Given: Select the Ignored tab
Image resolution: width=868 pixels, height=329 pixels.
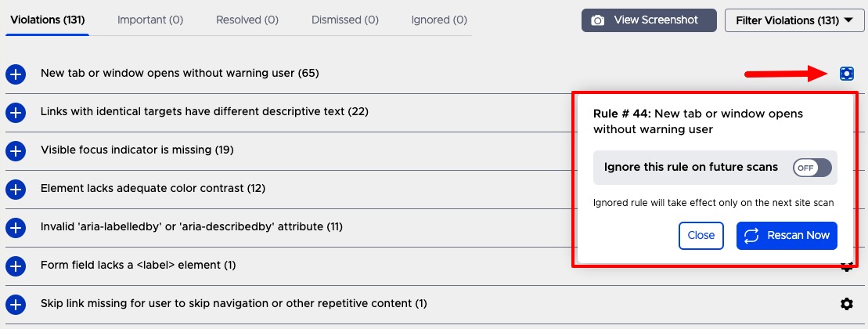Looking at the screenshot, I should pos(439,20).
